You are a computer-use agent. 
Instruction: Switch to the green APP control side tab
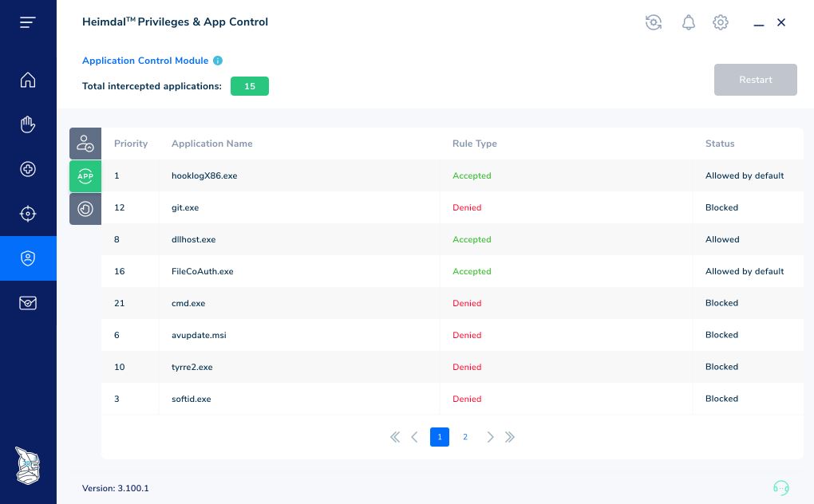(x=85, y=176)
